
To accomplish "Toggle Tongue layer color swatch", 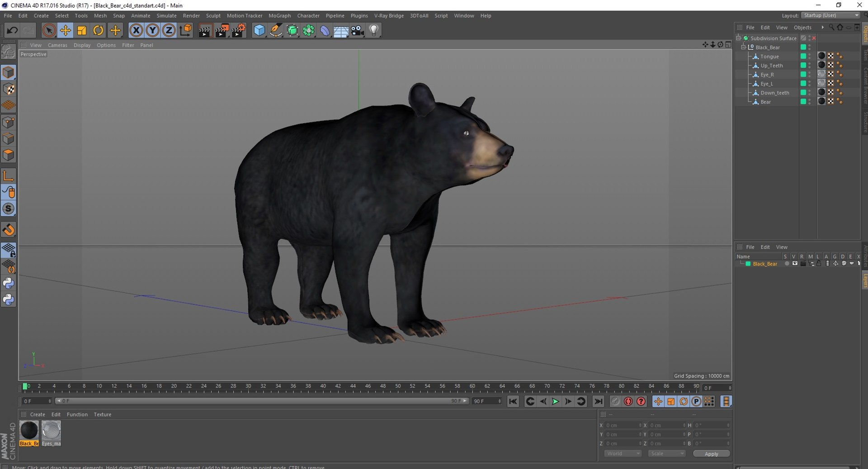I will (803, 56).
